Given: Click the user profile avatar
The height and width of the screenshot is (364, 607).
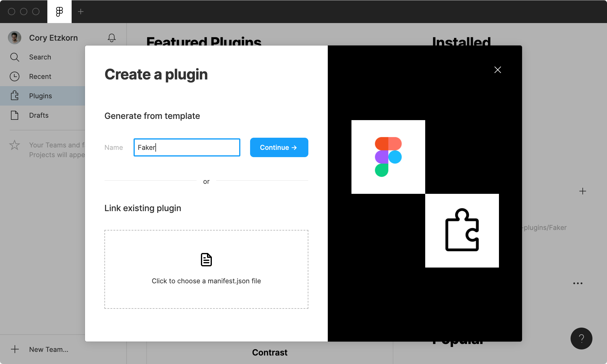Looking at the screenshot, I should [15, 37].
